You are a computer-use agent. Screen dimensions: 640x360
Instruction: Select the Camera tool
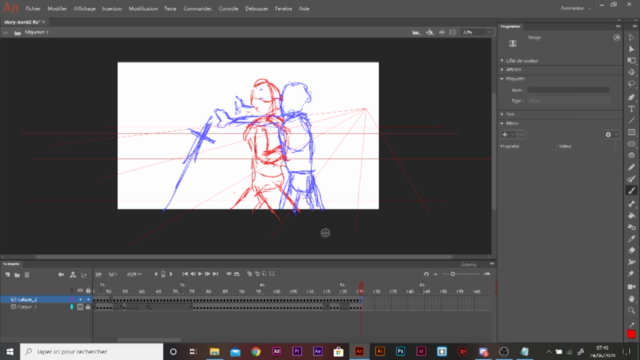tap(631, 287)
